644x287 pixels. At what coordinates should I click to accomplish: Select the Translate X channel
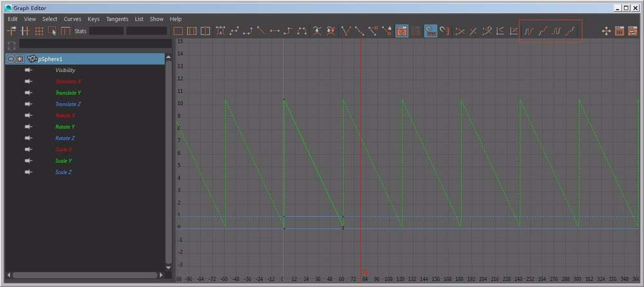click(69, 82)
